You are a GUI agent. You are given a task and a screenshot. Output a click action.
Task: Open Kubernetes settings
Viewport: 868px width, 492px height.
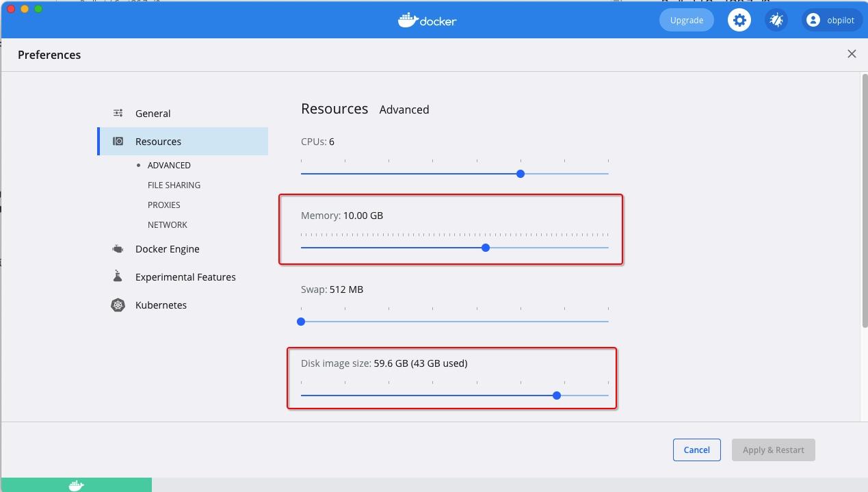pyautogui.click(x=183, y=305)
